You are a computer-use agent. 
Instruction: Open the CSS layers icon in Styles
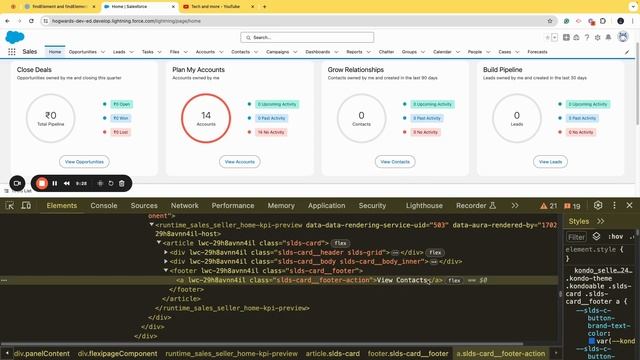pos(596,236)
